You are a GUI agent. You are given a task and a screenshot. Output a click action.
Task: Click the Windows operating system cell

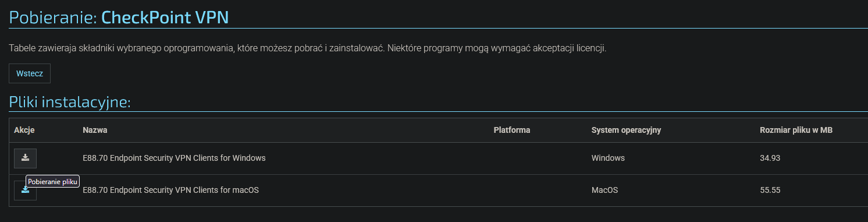click(608, 158)
